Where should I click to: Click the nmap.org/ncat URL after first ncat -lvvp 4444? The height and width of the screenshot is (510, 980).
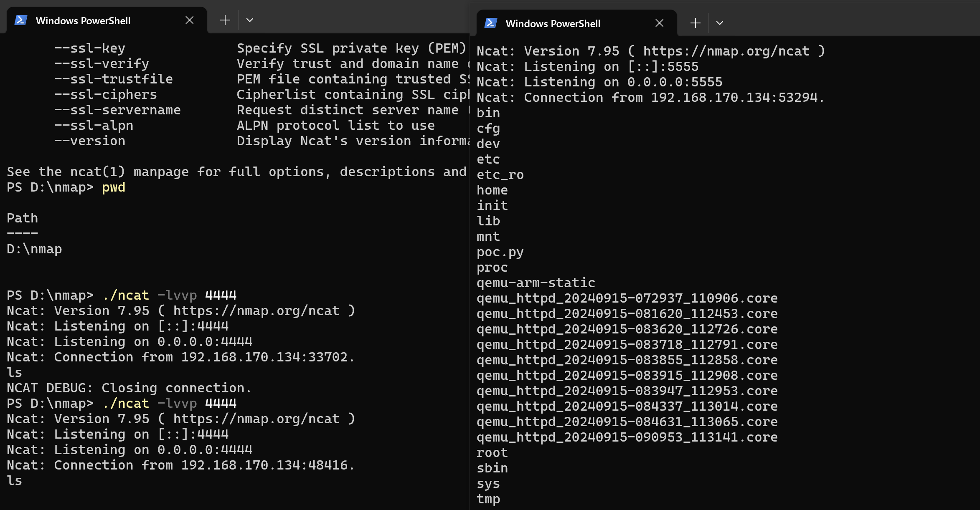tap(256, 311)
